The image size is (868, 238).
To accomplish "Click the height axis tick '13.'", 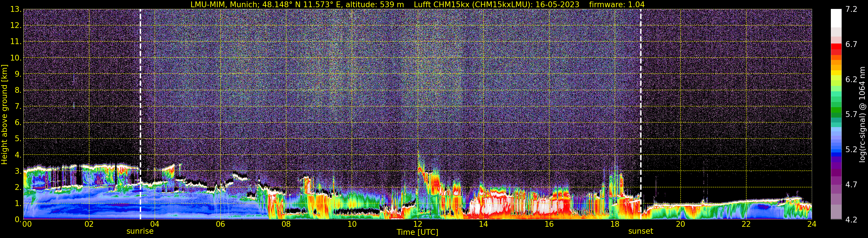I will coord(16,9).
